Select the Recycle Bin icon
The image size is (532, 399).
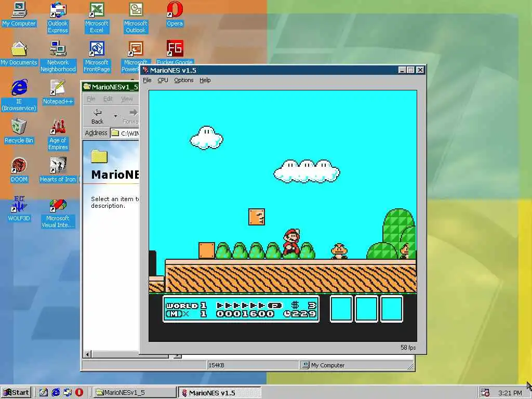pyautogui.click(x=19, y=131)
